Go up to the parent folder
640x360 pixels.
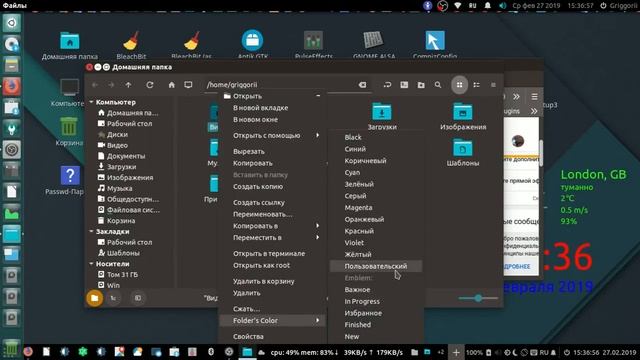pos(129,85)
